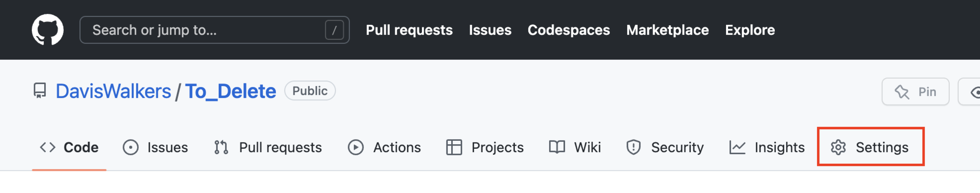Click the eye watch icon
Viewport: 980px width, 193px height.
(974, 92)
